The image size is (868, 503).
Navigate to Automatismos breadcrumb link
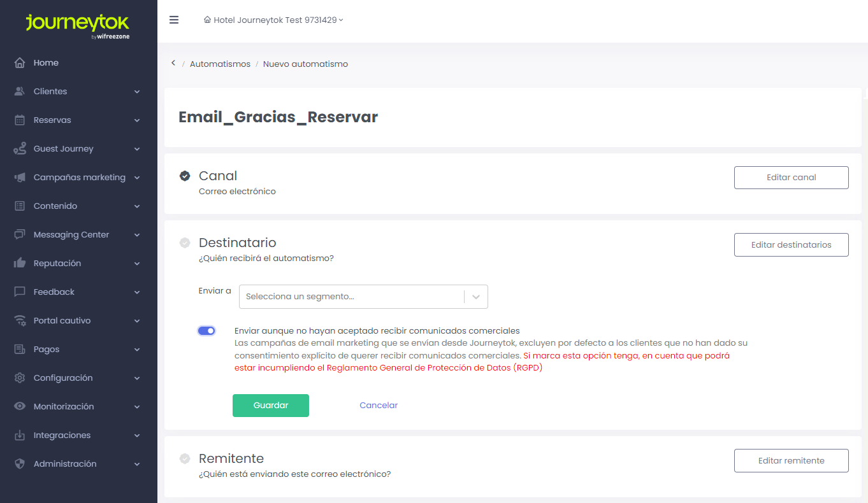click(x=220, y=64)
